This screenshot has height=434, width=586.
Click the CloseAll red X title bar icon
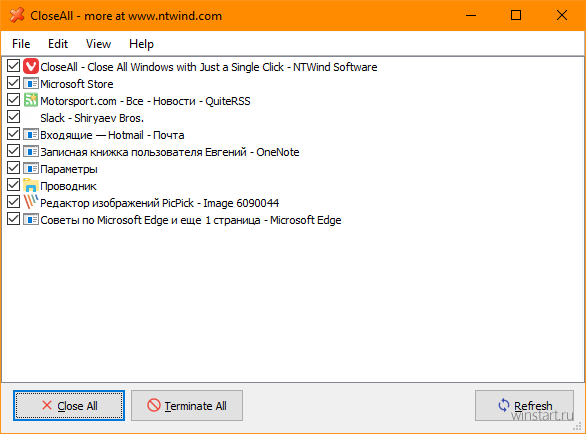(17, 15)
